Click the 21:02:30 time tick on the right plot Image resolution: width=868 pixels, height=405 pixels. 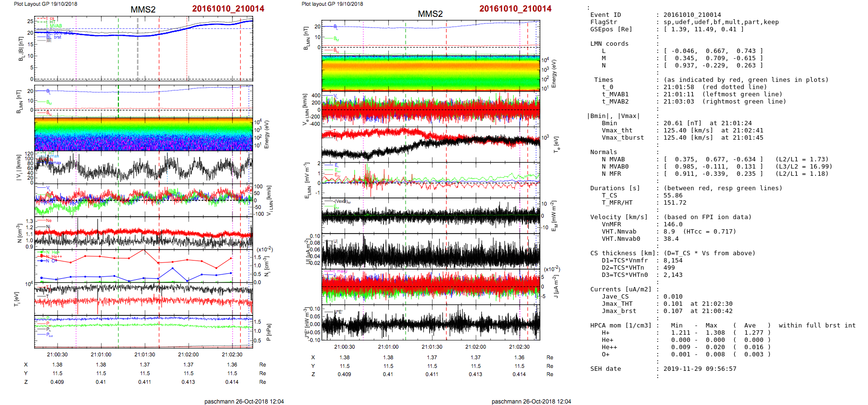[x=519, y=347]
